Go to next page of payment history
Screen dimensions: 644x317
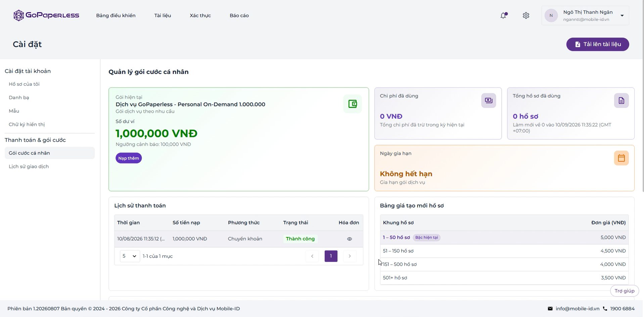click(x=350, y=256)
